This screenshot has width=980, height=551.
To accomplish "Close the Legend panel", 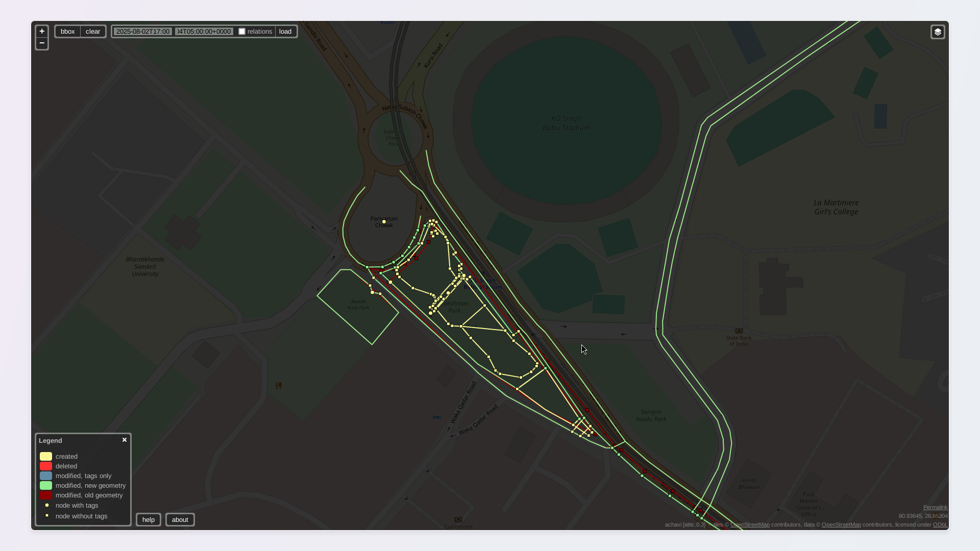I will (x=125, y=440).
